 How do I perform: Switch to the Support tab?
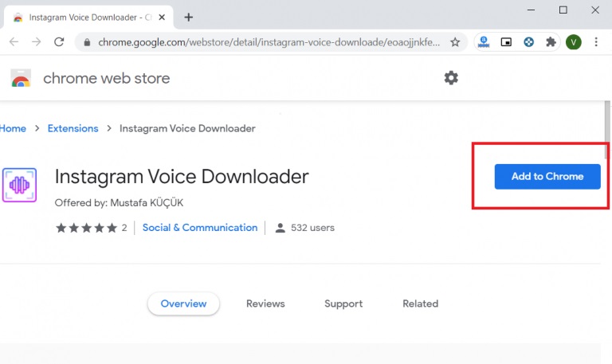(x=343, y=303)
